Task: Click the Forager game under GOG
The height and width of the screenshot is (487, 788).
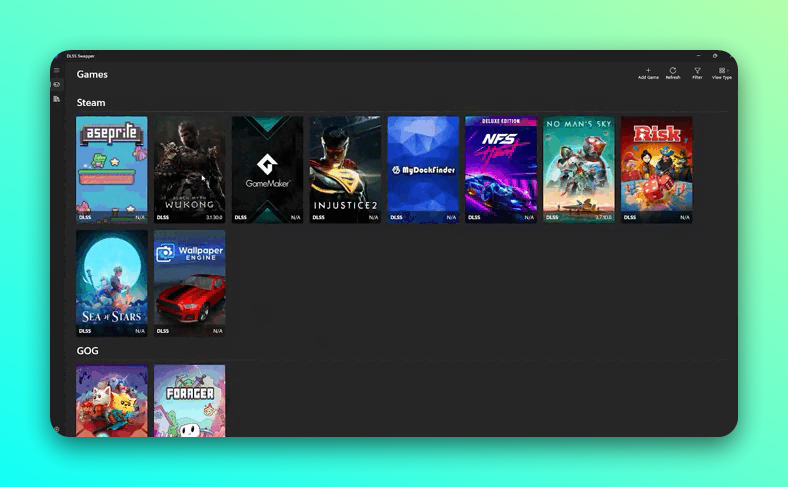Action: [x=190, y=400]
